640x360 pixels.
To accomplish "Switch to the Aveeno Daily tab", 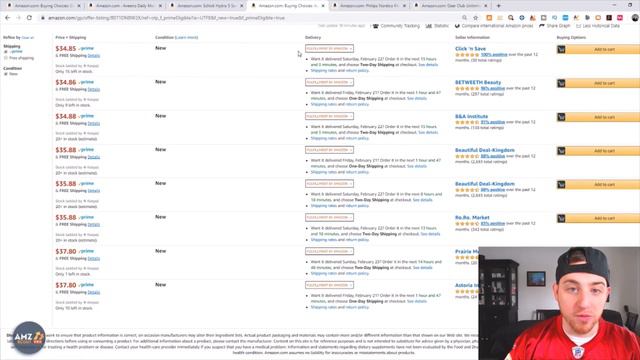I will pos(124,6).
